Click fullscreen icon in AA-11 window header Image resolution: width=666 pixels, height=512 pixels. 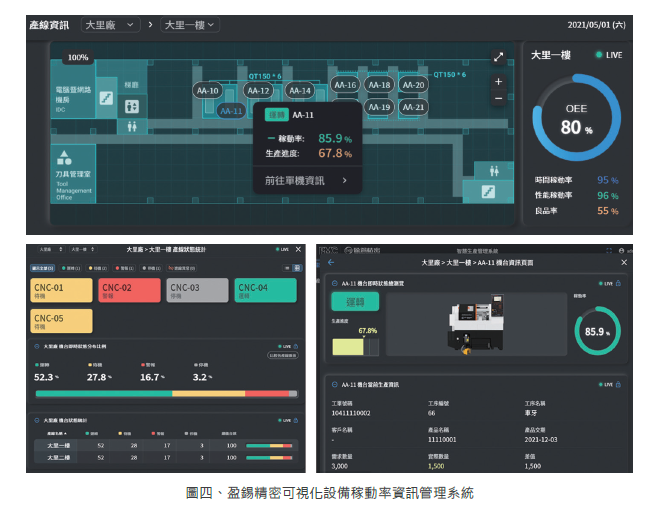click(609, 250)
